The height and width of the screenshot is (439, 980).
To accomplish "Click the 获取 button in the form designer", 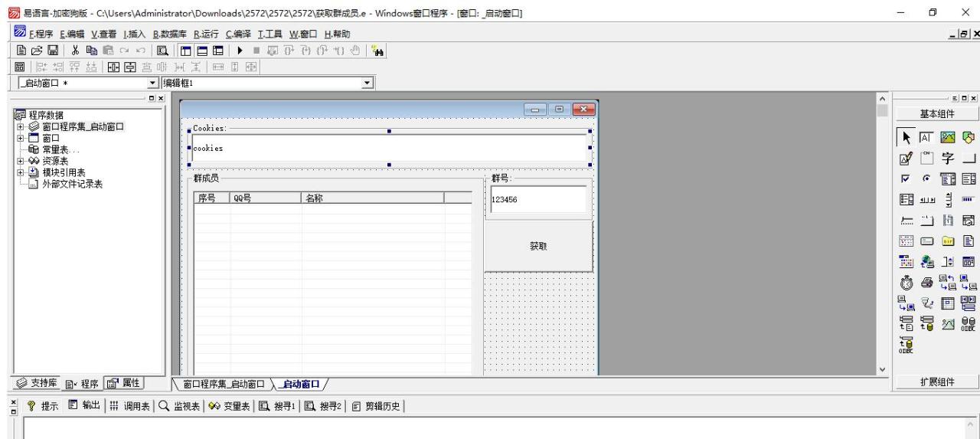I will [x=538, y=247].
